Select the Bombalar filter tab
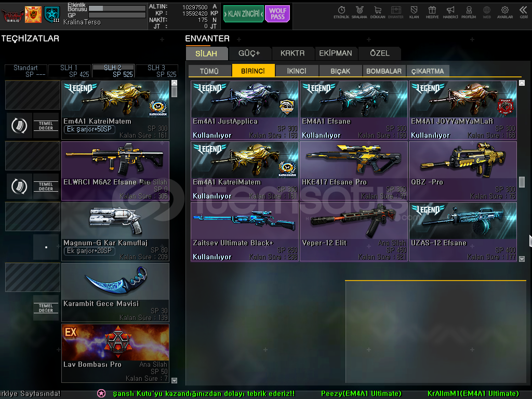The image size is (532, 399). [x=384, y=71]
